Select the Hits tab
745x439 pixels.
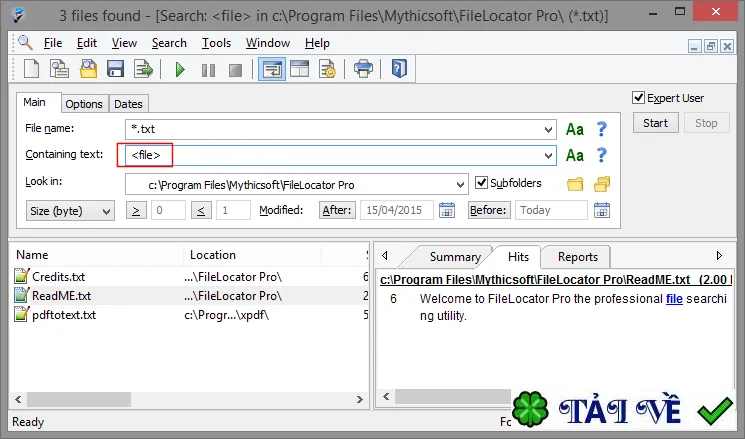518,257
